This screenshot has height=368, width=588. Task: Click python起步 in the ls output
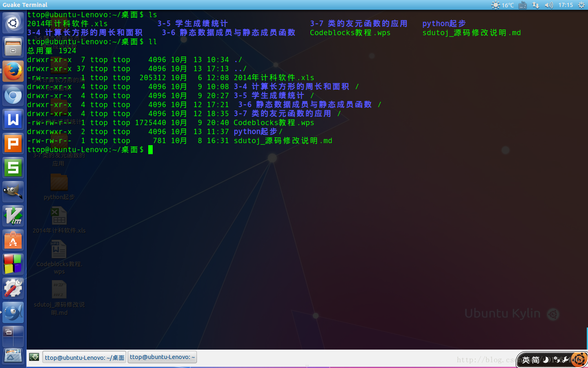[444, 24]
